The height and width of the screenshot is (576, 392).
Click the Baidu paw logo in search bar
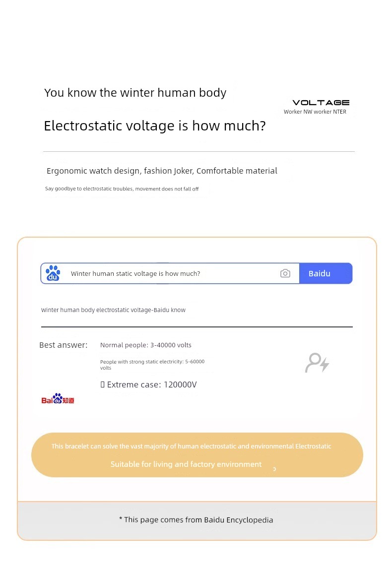[53, 273]
